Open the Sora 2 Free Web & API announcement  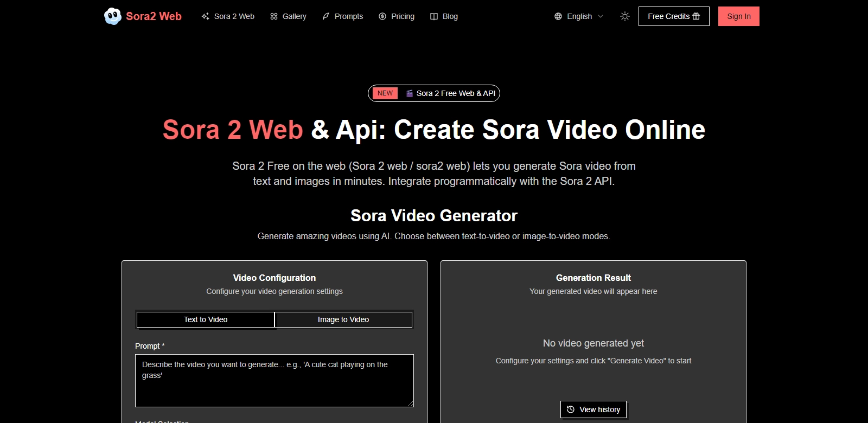[434, 93]
